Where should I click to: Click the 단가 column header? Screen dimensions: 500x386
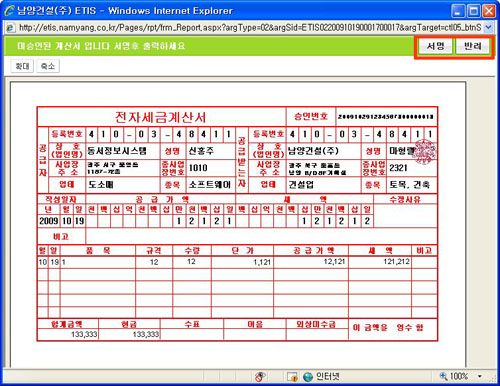click(x=243, y=251)
